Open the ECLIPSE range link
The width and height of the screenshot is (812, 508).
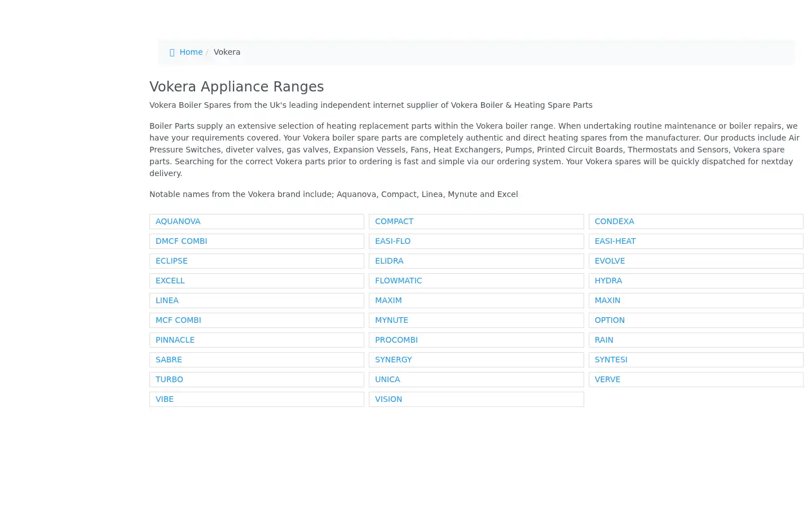point(257,261)
